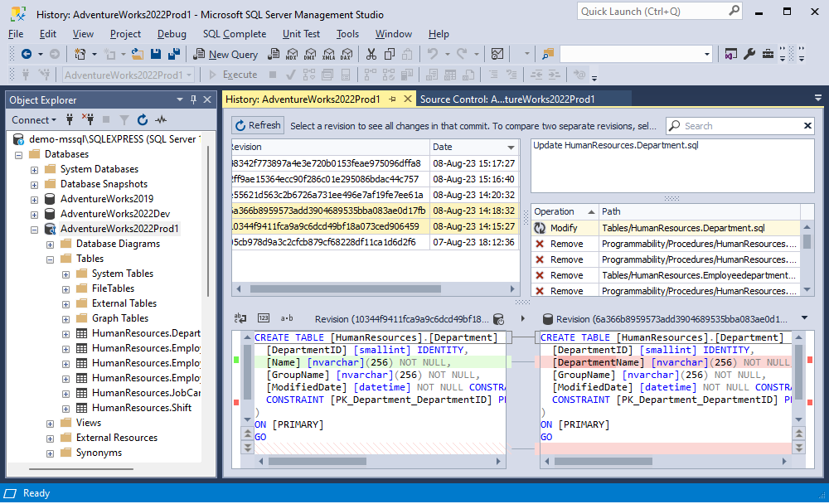Open the wrench Properties icon
829x504 pixels.
749,54
